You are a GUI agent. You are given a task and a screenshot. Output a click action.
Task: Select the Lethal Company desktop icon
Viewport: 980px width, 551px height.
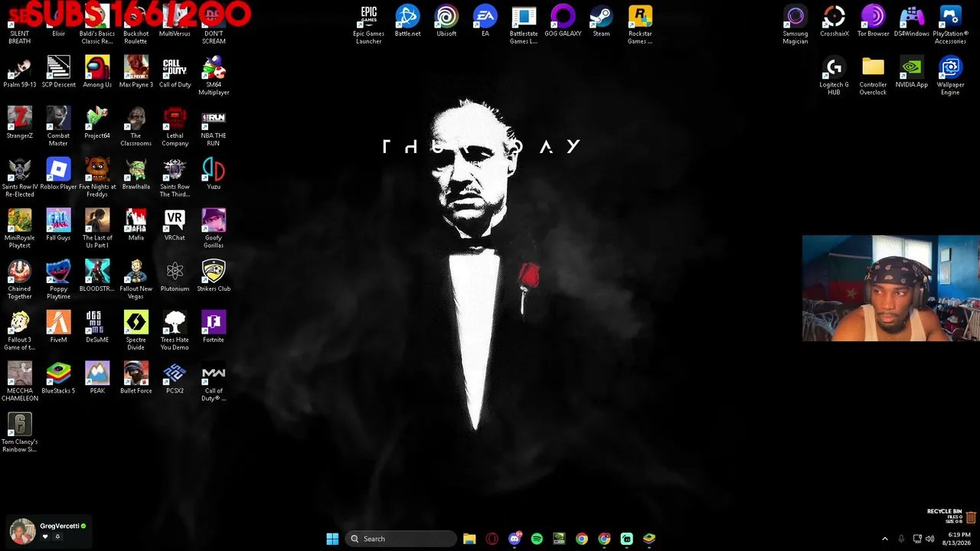(175, 127)
